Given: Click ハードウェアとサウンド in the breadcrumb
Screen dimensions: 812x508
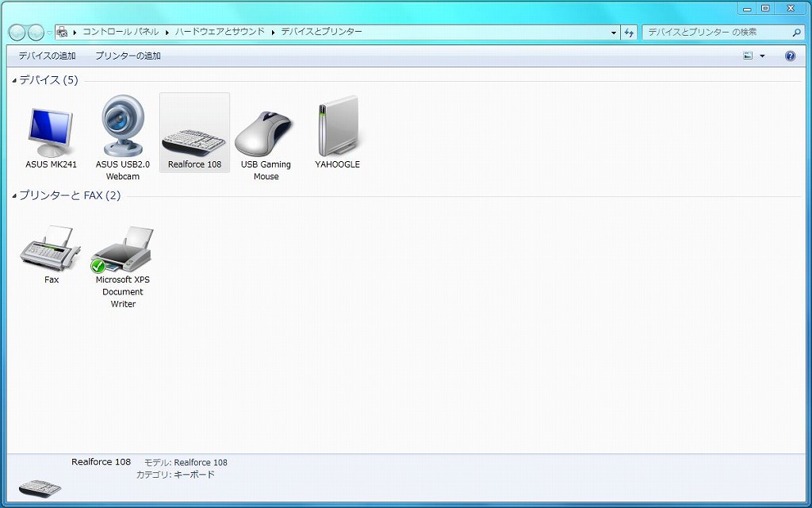Looking at the screenshot, I should [220, 32].
